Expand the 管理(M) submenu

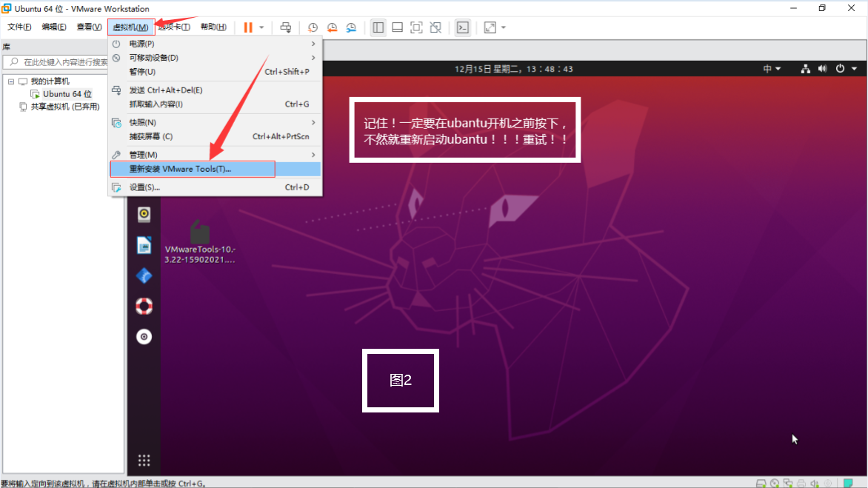click(x=216, y=154)
